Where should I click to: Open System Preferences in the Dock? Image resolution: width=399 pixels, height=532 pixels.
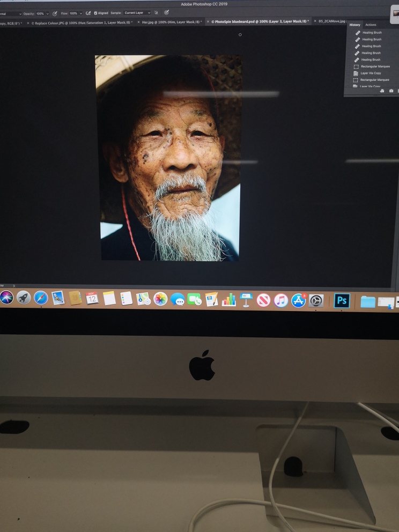pyautogui.click(x=316, y=300)
